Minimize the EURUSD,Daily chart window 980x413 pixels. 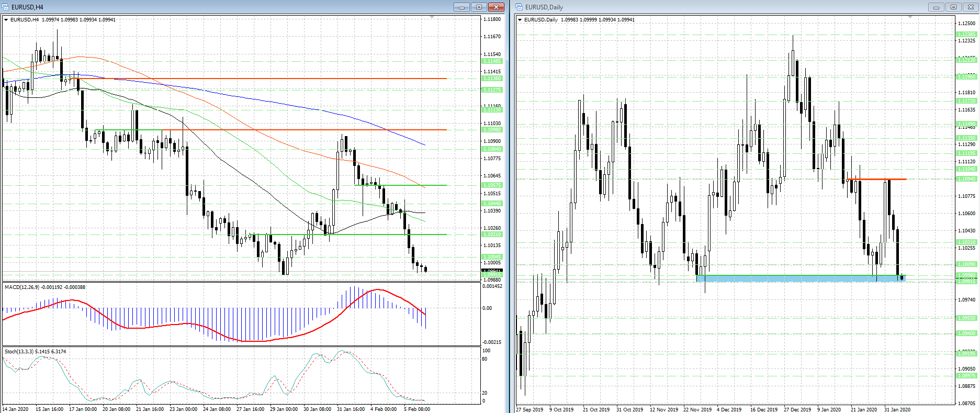click(936, 7)
